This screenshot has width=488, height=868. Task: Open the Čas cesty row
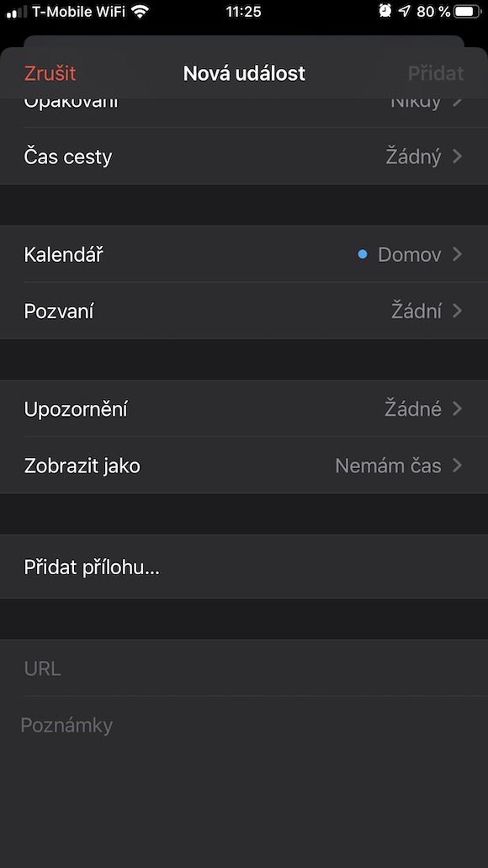click(x=244, y=157)
